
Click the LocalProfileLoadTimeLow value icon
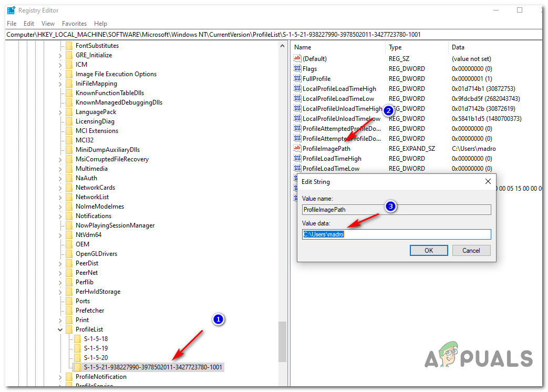pyautogui.click(x=297, y=98)
